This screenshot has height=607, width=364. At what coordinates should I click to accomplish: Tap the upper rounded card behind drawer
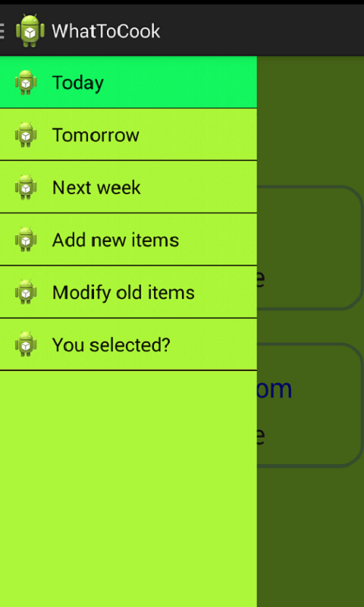coord(309,248)
